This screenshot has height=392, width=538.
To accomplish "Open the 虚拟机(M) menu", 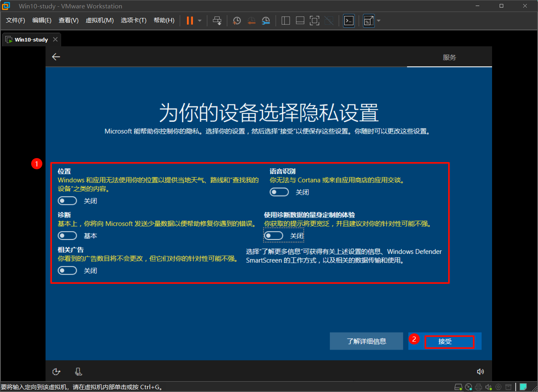I will (99, 20).
